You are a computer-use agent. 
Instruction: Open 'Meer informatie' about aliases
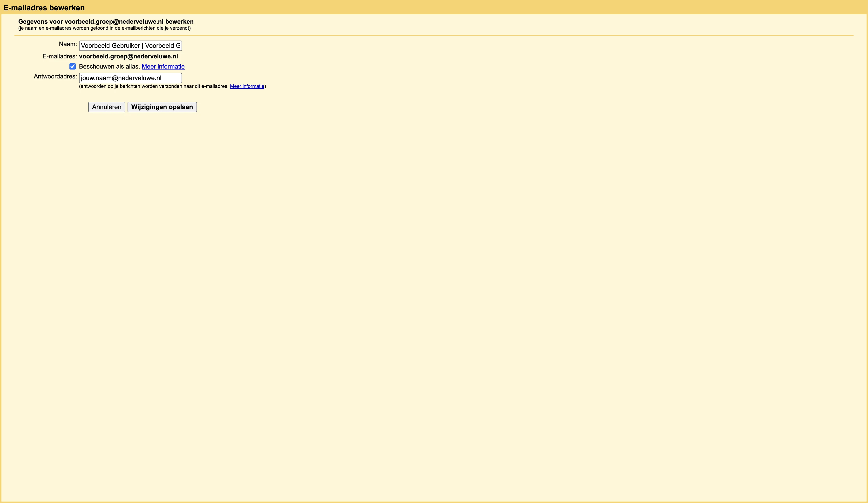tap(163, 67)
